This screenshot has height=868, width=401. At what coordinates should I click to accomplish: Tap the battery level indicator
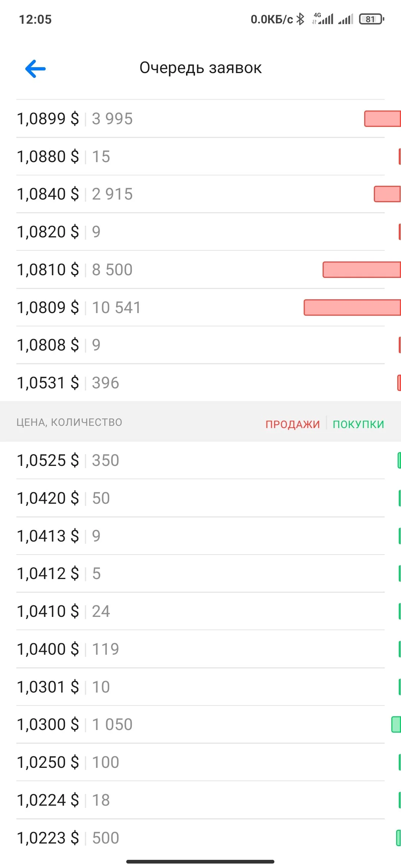[371, 19]
